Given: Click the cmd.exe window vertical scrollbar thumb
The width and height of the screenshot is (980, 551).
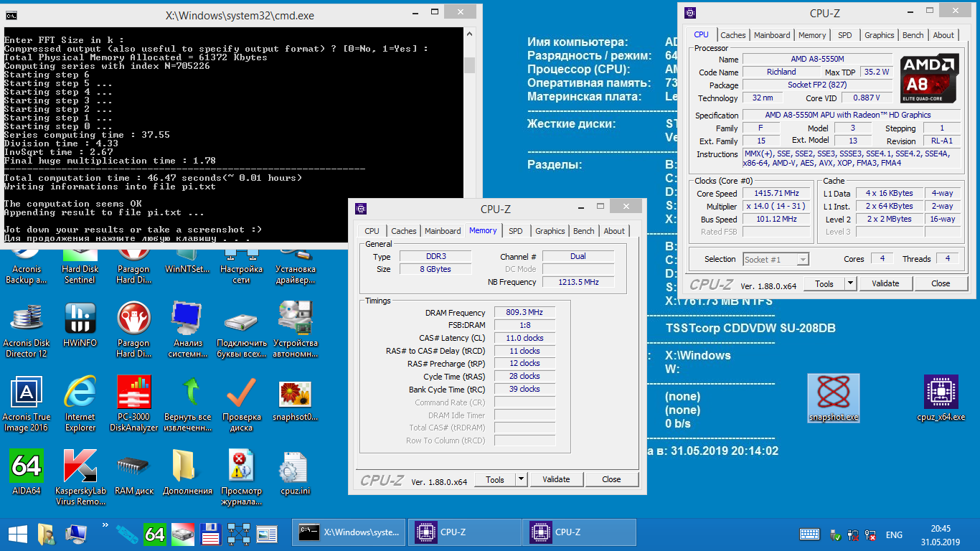Looking at the screenshot, I should click(x=470, y=65).
